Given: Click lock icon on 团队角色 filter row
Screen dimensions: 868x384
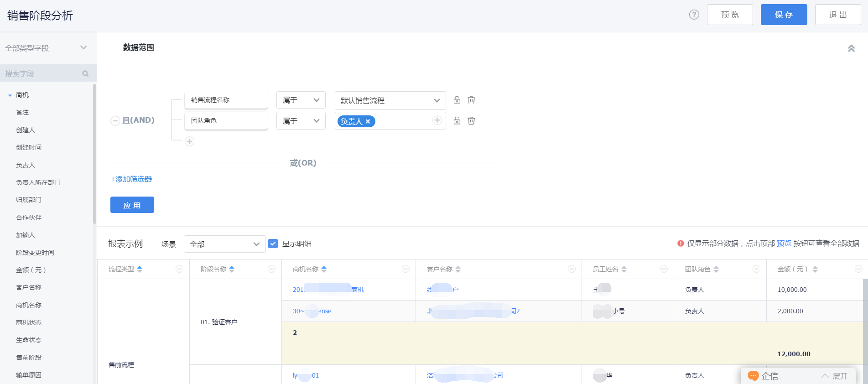Looking at the screenshot, I should (457, 120).
